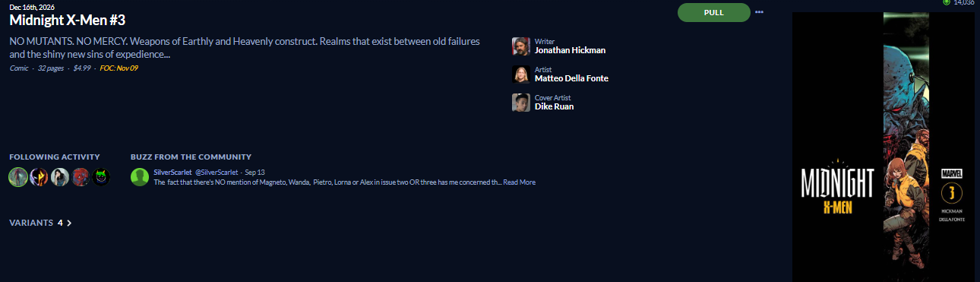Click Matteo Della Fonte's artist avatar
980x282 pixels.
point(521,74)
